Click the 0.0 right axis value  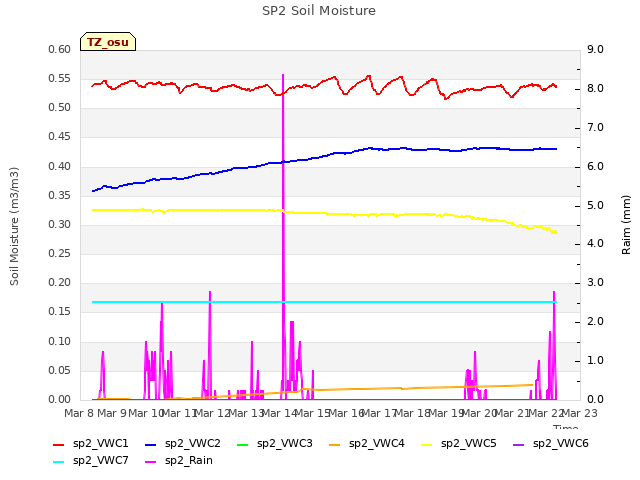click(x=595, y=400)
